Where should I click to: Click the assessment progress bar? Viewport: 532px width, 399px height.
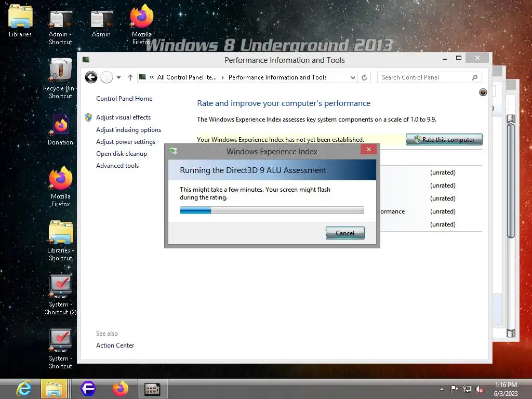coord(272,210)
